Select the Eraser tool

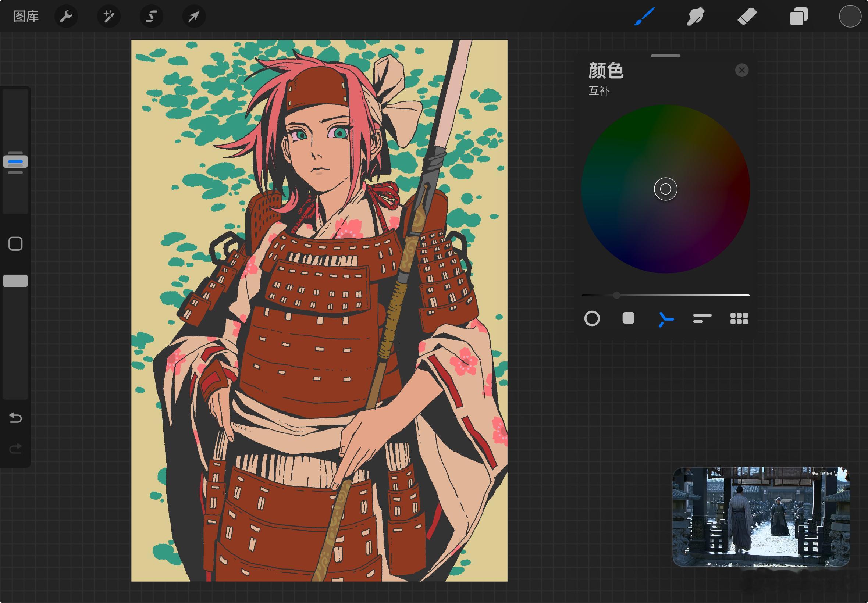(x=747, y=16)
